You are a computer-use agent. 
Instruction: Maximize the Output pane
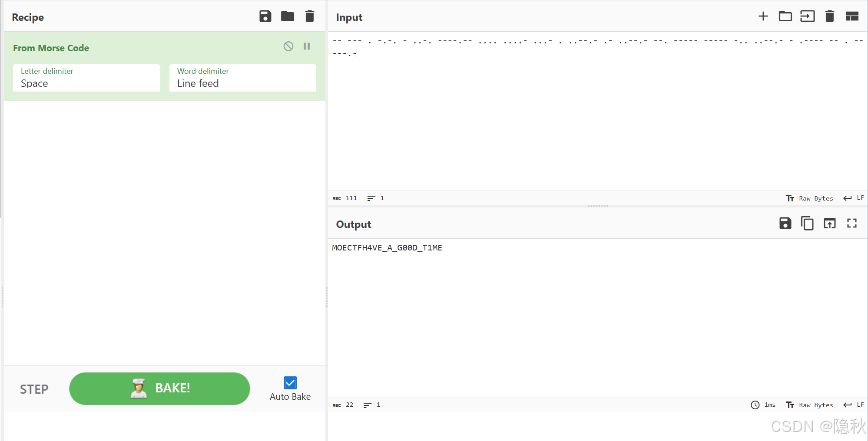[x=851, y=223]
